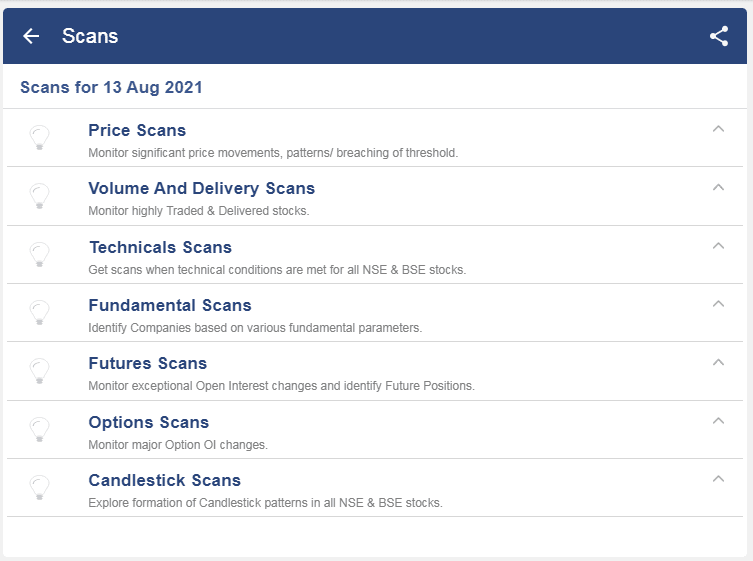Click 'Monitor significant price movements' description
This screenshot has height=561, width=753.
tap(273, 153)
